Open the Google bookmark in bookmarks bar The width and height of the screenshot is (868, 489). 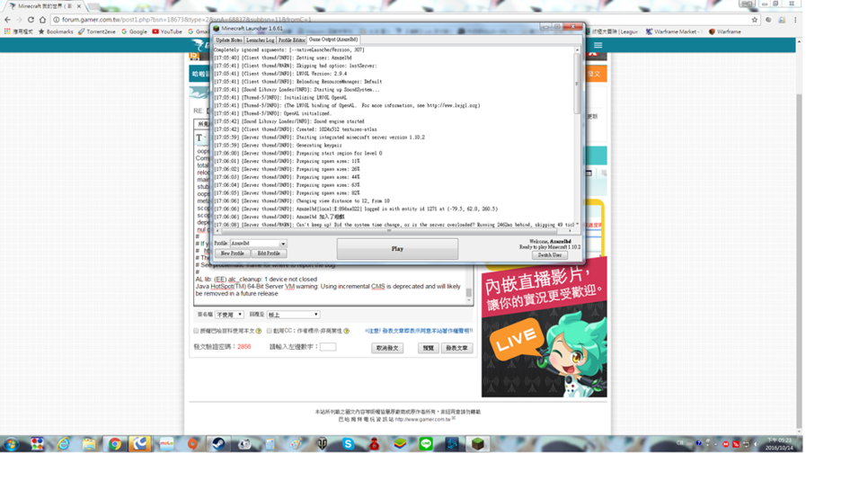(135, 31)
